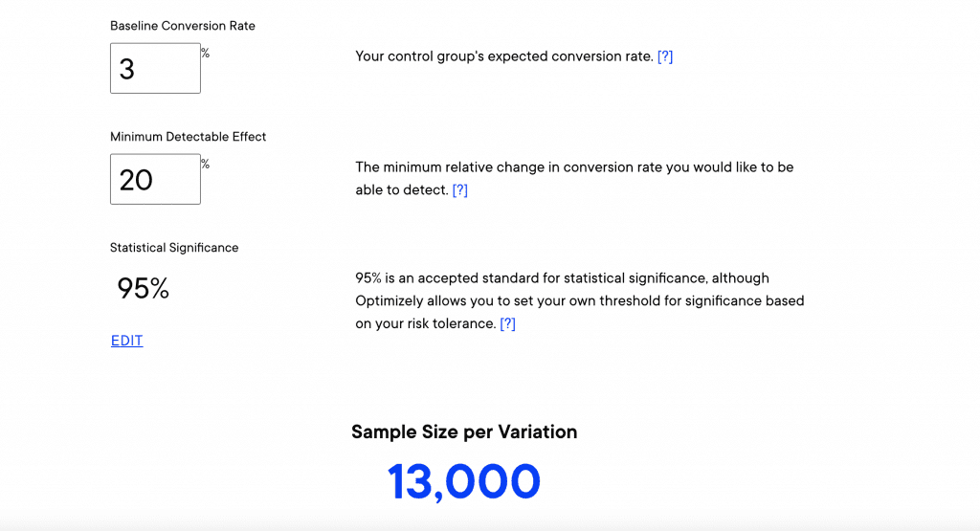Click the 'Statistical Significance' label
Screen dimensions: 980x531
(x=174, y=248)
